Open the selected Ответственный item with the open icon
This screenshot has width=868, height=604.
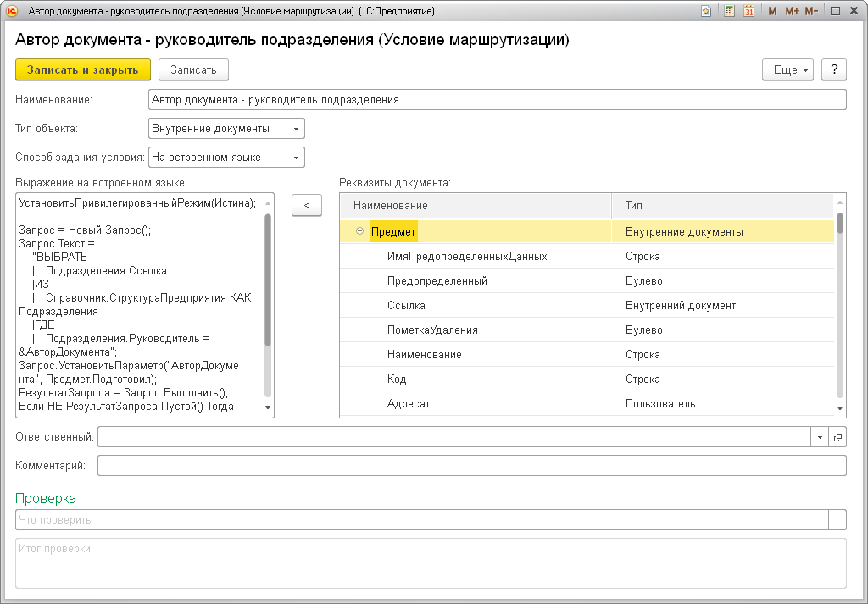coord(837,437)
